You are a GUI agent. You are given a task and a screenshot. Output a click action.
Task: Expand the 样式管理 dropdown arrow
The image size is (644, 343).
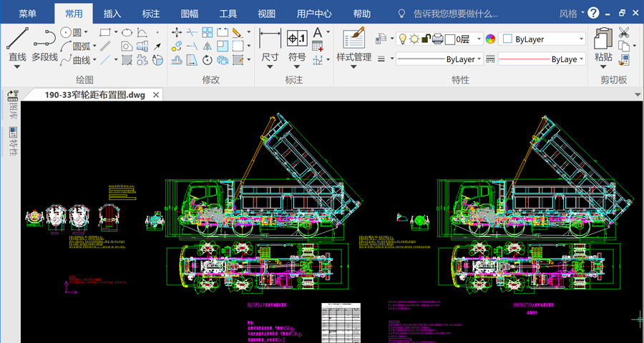tap(353, 67)
